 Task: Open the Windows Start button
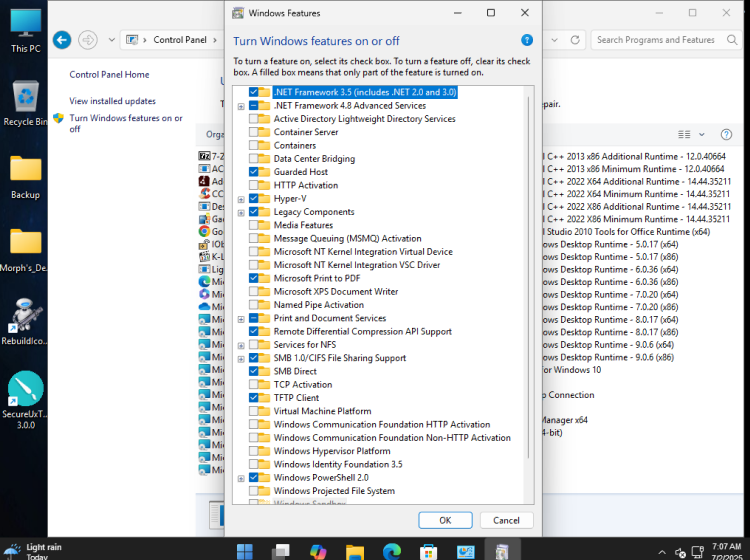point(245,551)
